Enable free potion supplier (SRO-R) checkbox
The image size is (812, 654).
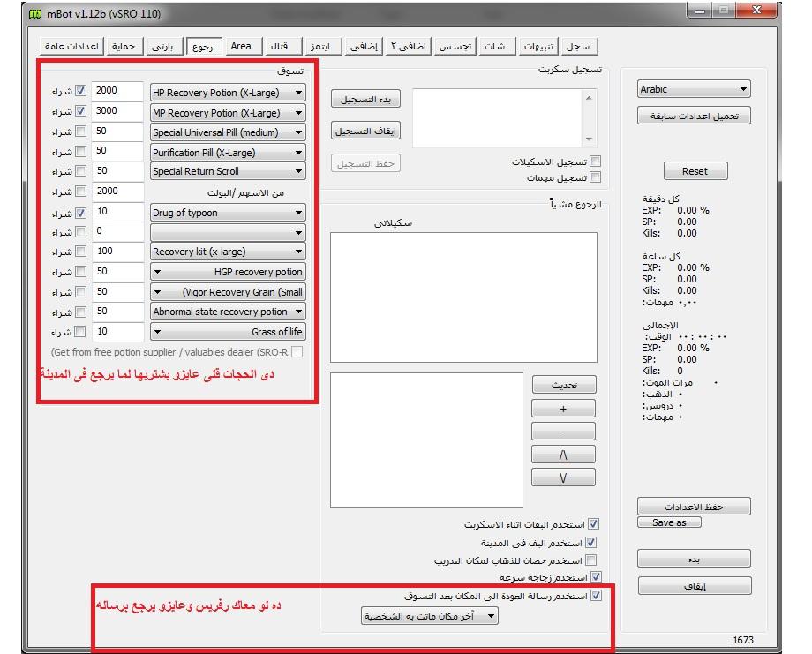[297, 352]
